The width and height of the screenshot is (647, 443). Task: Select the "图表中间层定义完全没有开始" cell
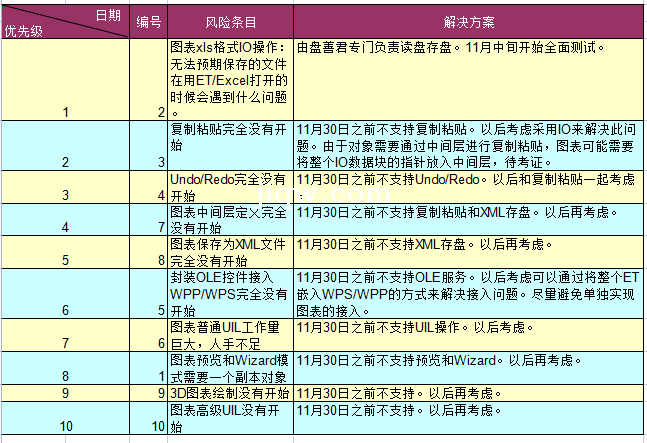point(230,220)
